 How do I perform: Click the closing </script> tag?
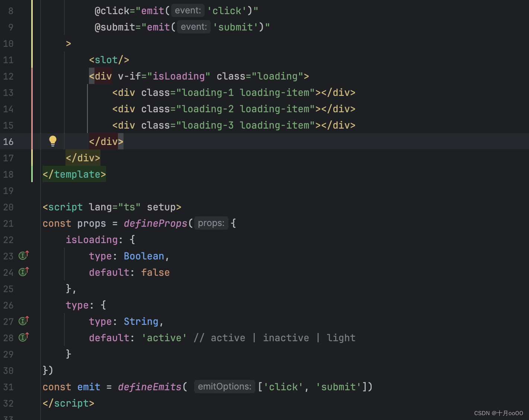click(x=68, y=403)
